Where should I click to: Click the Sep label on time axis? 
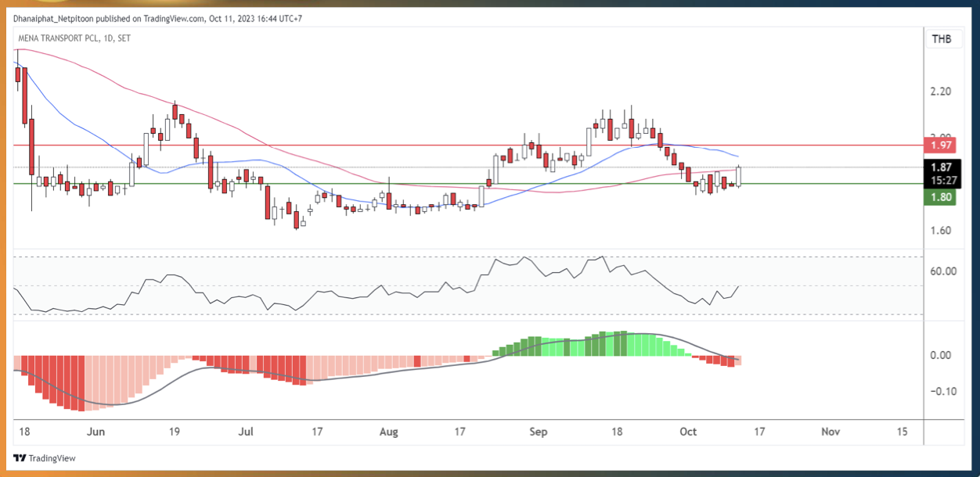pyautogui.click(x=538, y=432)
